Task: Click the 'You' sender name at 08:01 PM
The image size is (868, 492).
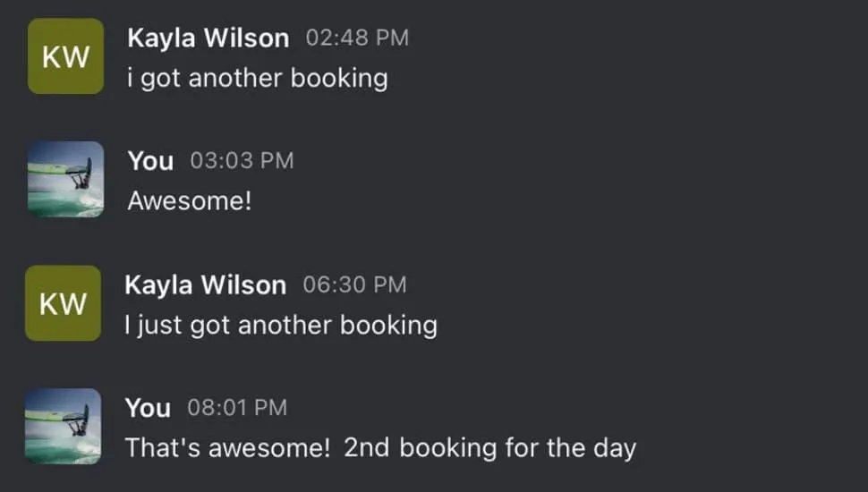Action: tap(148, 408)
